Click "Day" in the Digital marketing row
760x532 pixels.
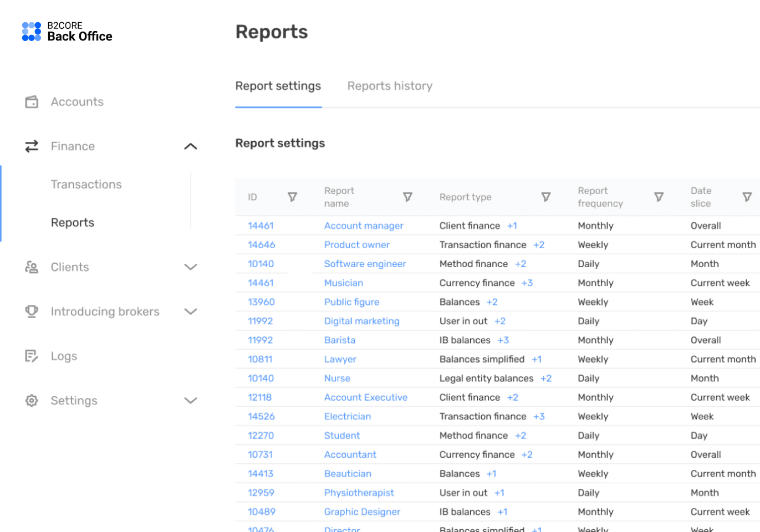[699, 321]
